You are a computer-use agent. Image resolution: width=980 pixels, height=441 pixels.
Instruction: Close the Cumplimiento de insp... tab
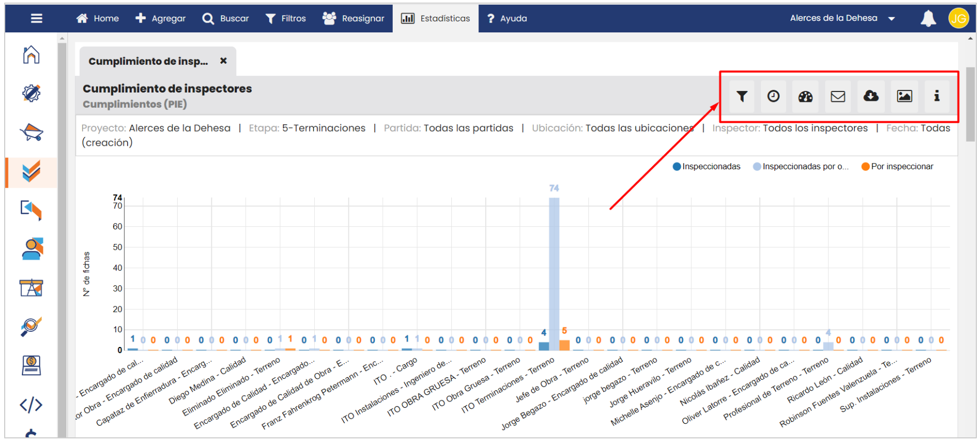point(223,61)
